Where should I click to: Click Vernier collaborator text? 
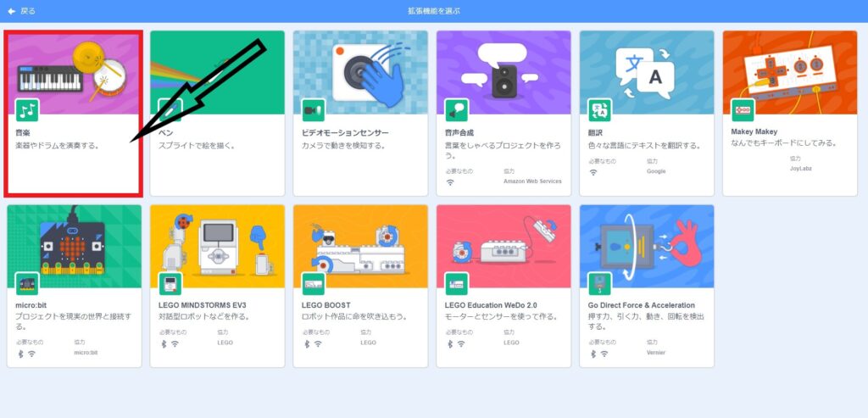(x=656, y=353)
